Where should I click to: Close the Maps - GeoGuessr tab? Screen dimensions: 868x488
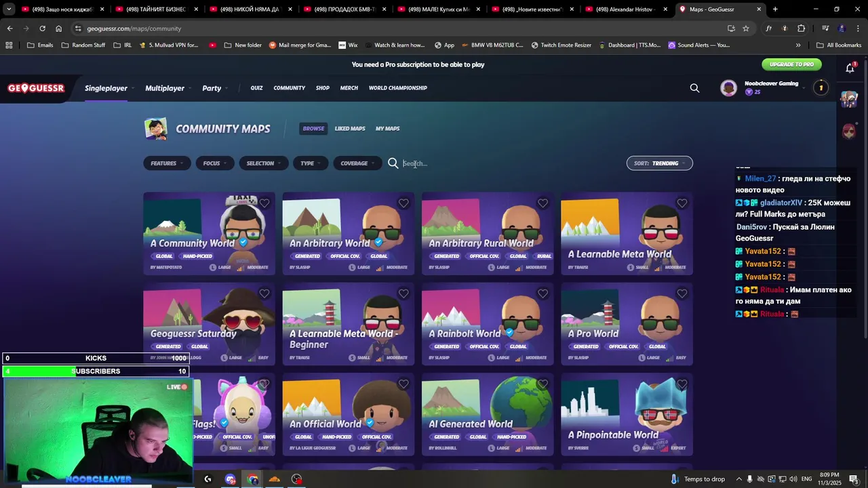click(x=759, y=9)
